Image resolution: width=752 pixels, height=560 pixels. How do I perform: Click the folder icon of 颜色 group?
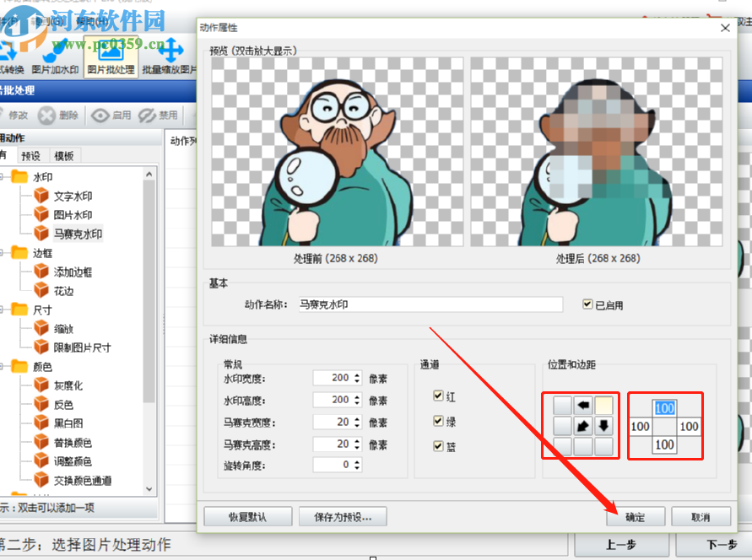coord(19,367)
